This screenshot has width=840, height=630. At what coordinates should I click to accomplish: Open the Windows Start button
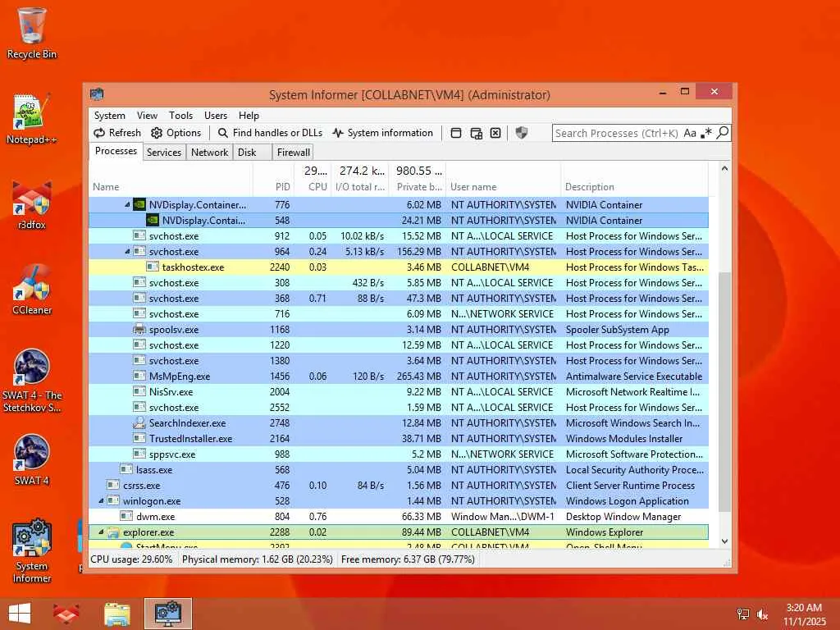[20, 614]
